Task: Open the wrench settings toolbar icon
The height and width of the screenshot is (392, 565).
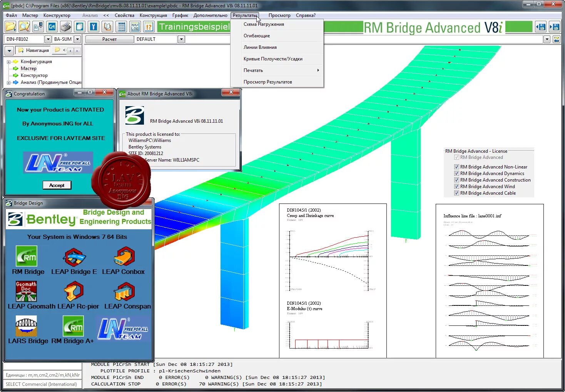Action: click(x=94, y=27)
